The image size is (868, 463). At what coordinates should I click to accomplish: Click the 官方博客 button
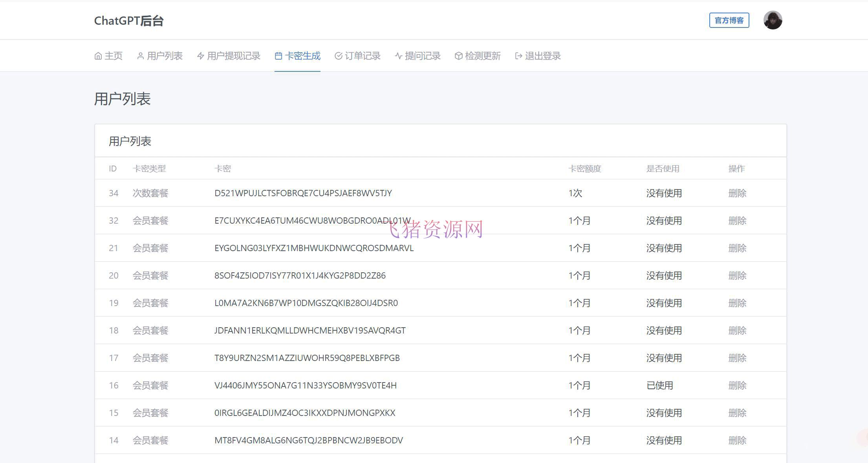click(x=729, y=20)
